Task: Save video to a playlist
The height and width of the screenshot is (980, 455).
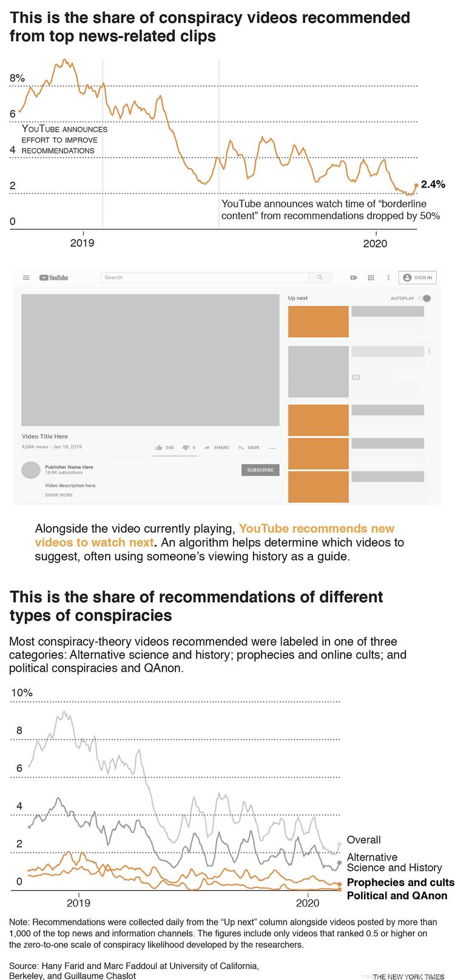Action: (249, 448)
